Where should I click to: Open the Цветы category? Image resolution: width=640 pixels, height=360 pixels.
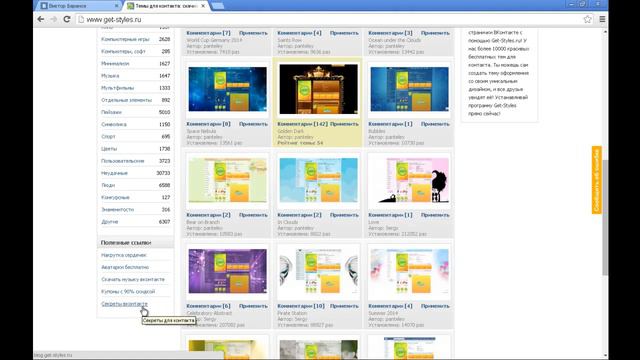(109, 149)
